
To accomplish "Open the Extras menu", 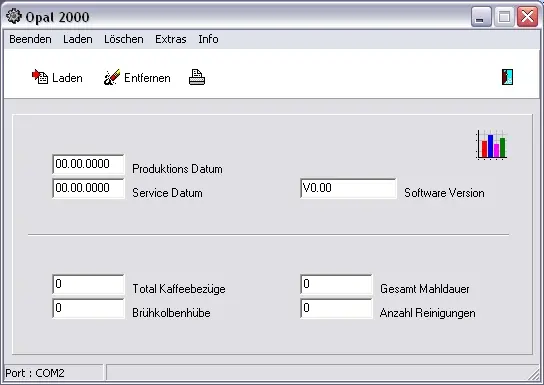I will [x=171, y=39].
